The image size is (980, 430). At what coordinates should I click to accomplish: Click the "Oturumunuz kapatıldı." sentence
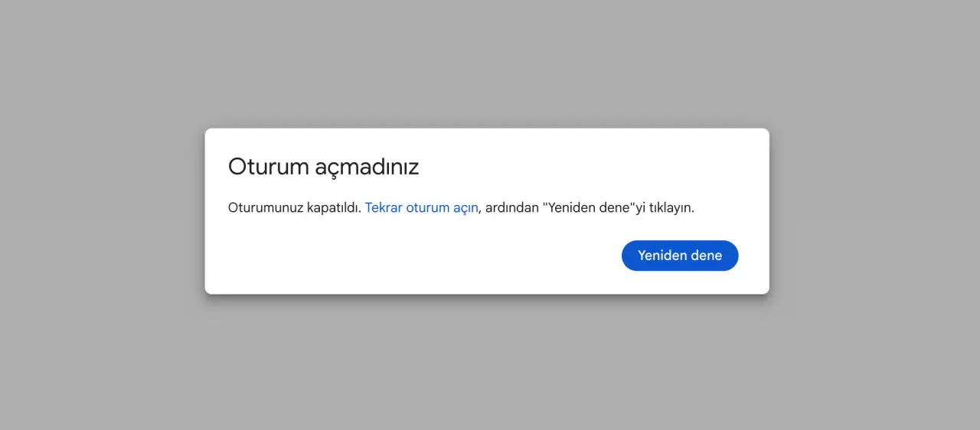(x=295, y=207)
